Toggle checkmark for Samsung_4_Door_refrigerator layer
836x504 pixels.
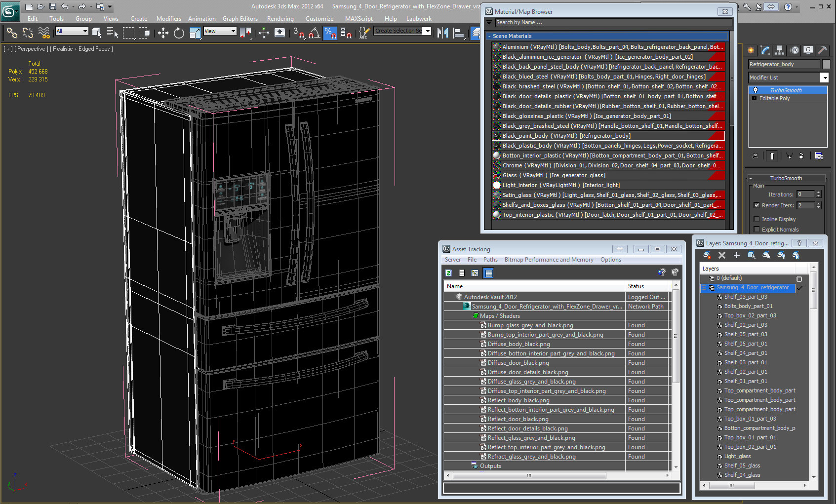pyautogui.click(x=800, y=288)
